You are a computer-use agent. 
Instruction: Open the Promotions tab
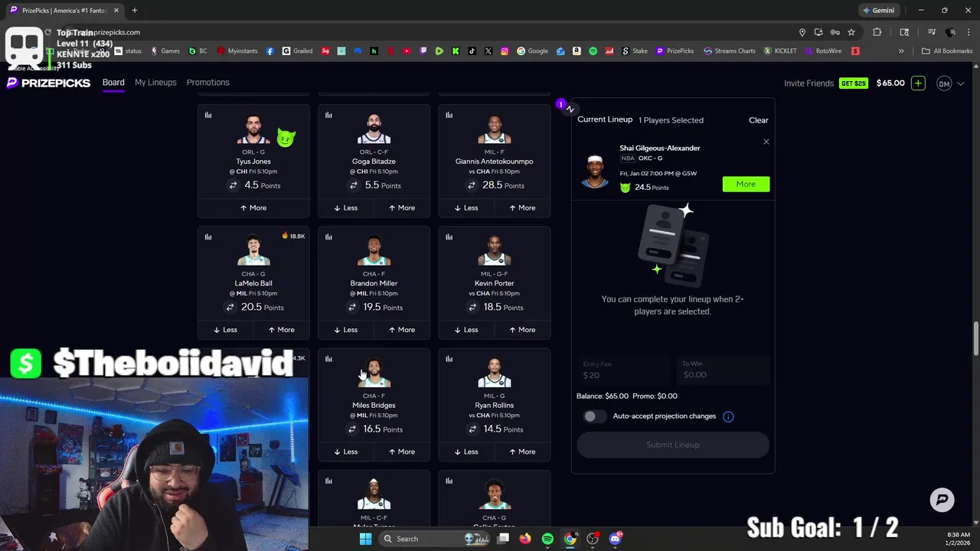click(x=208, y=82)
